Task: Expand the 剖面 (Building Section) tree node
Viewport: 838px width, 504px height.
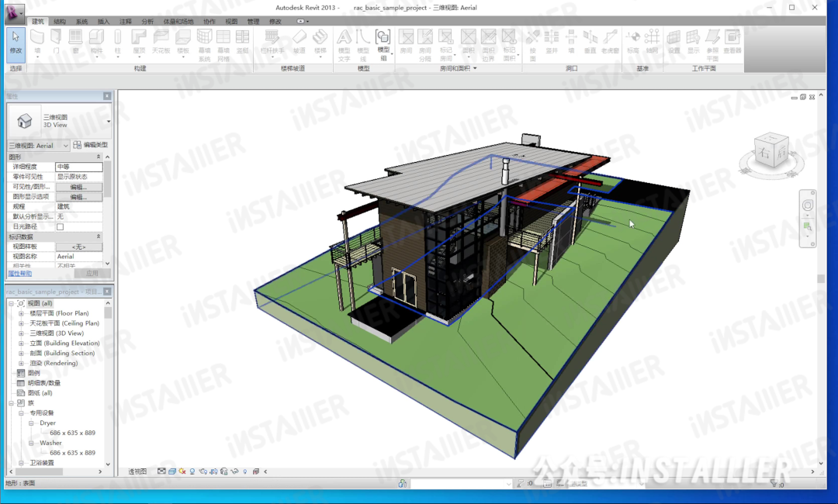Action: pyautogui.click(x=22, y=354)
